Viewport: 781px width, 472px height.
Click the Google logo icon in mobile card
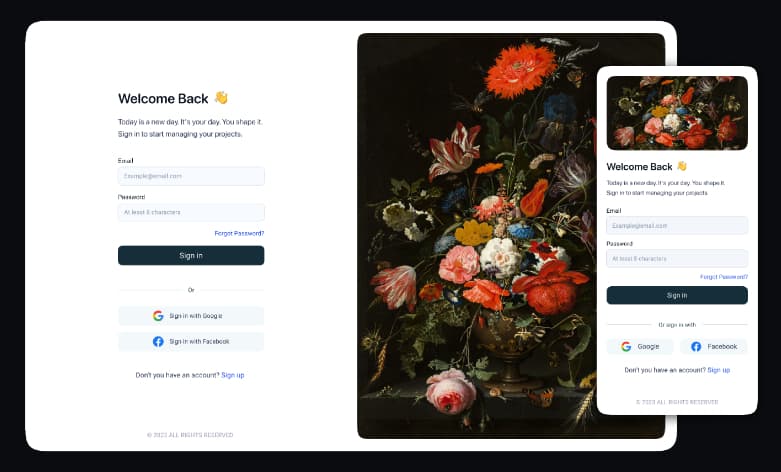click(x=626, y=347)
